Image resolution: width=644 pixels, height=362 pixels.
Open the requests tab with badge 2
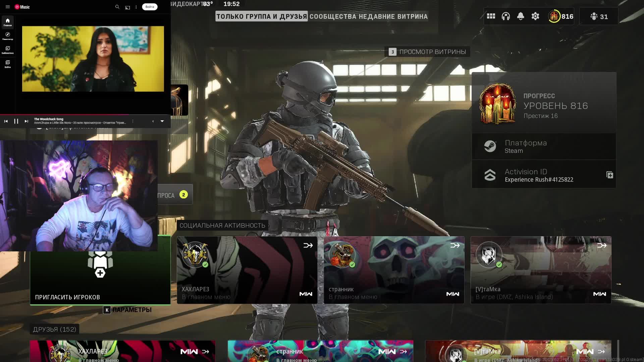(x=175, y=194)
